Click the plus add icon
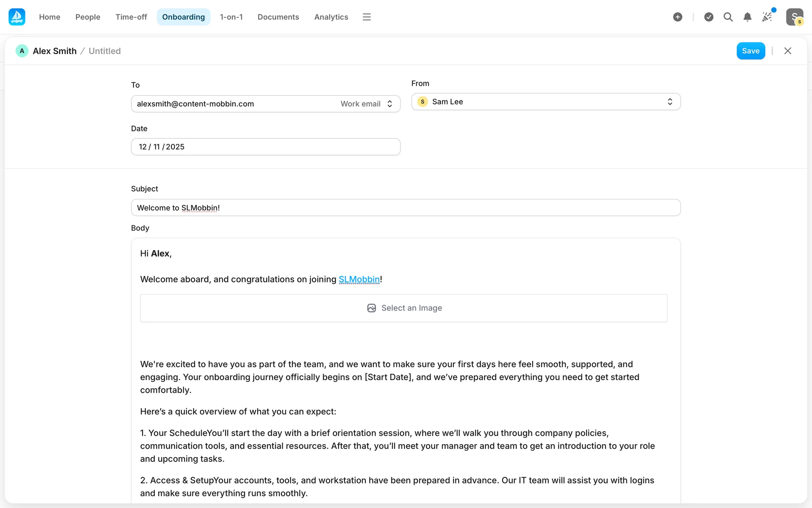The image size is (812, 508). pyautogui.click(x=678, y=17)
